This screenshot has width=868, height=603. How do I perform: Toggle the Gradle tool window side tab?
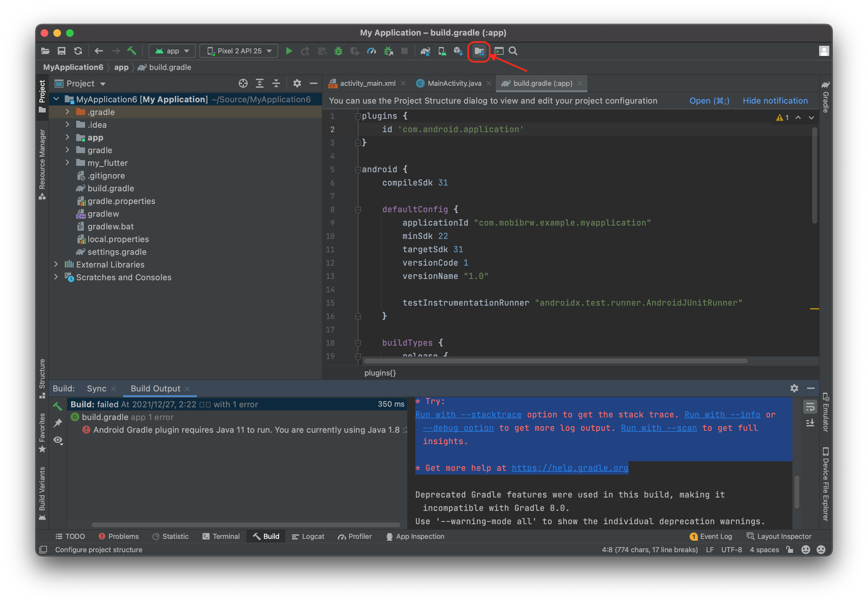[x=826, y=97]
